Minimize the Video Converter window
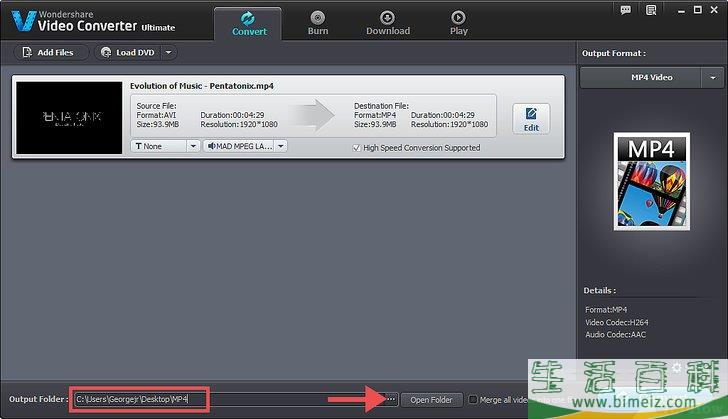The width and height of the screenshot is (728, 419). coord(681,10)
